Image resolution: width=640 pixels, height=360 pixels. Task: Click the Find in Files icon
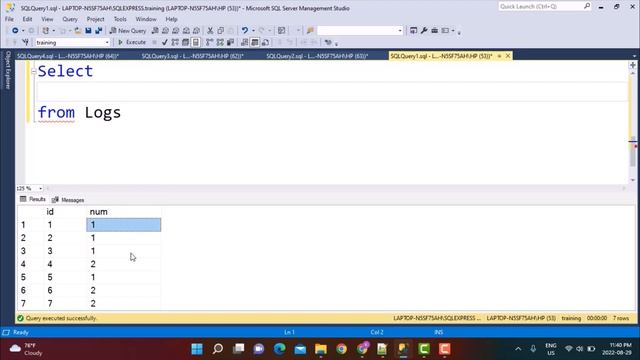pyautogui.click(x=310, y=31)
